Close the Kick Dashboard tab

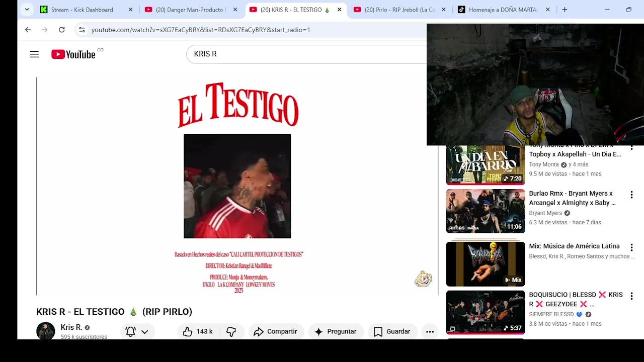pyautogui.click(x=130, y=10)
